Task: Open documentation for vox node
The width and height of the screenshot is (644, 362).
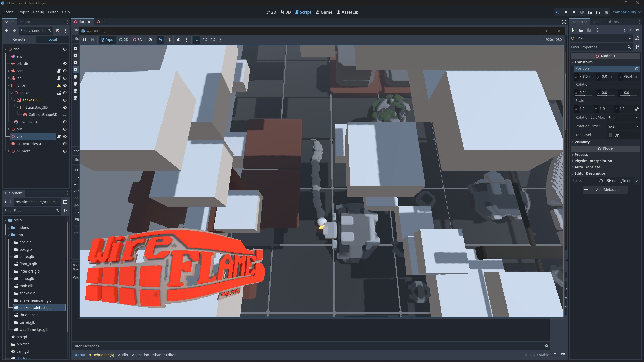Action: coord(637,38)
